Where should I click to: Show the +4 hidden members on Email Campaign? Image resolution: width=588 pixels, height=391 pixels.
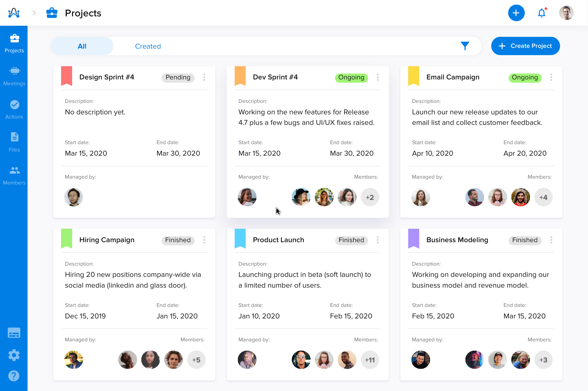pos(543,197)
